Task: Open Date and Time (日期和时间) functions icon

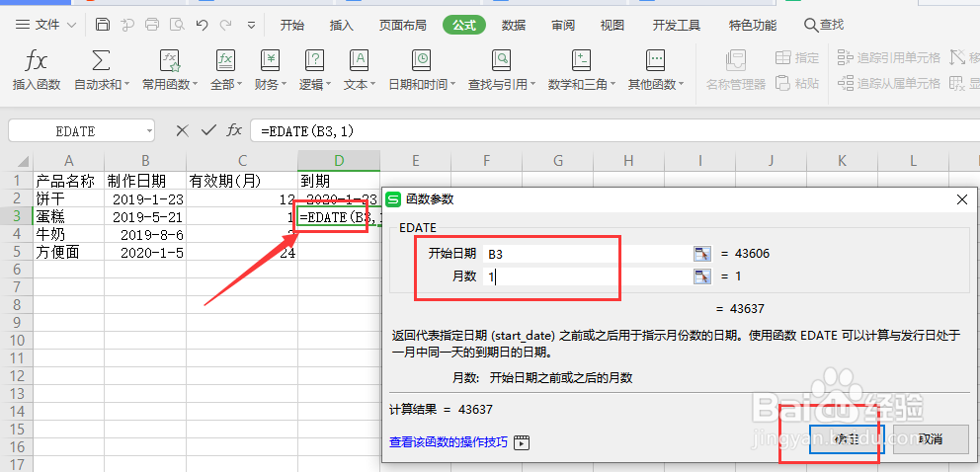Action: point(422,60)
